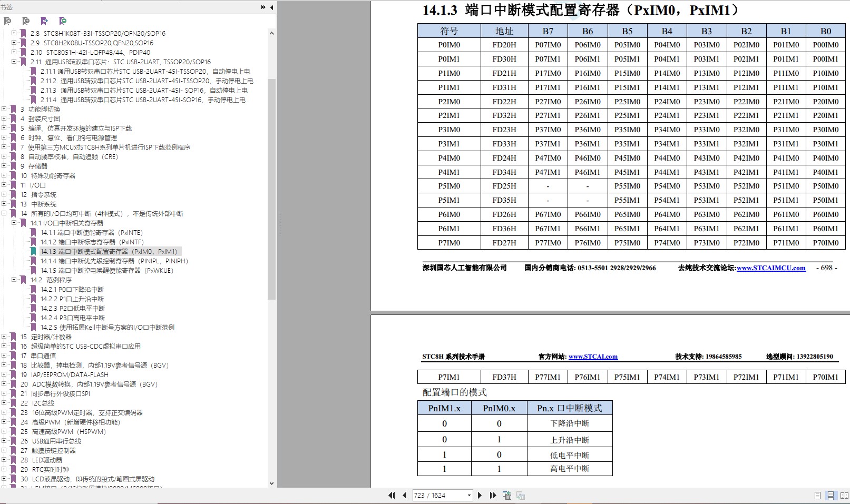Viewport: 850px width, 504px height.
Task: Switch to two-page facing view
Action: [844, 496]
